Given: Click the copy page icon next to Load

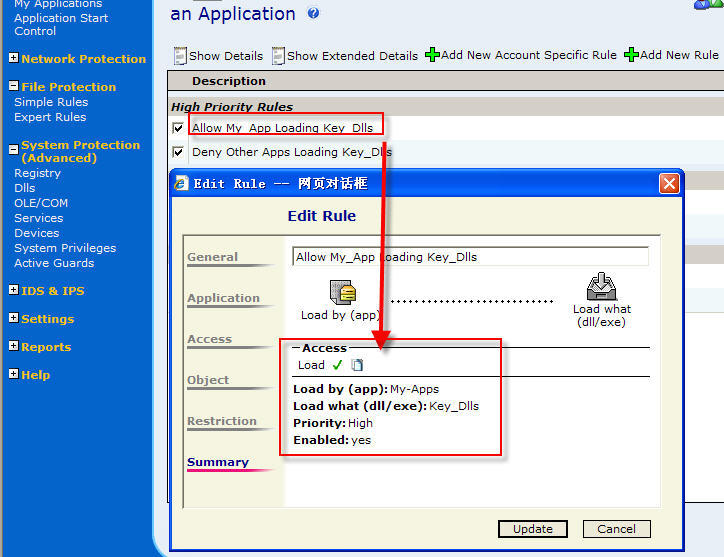Looking at the screenshot, I should click(357, 365).
